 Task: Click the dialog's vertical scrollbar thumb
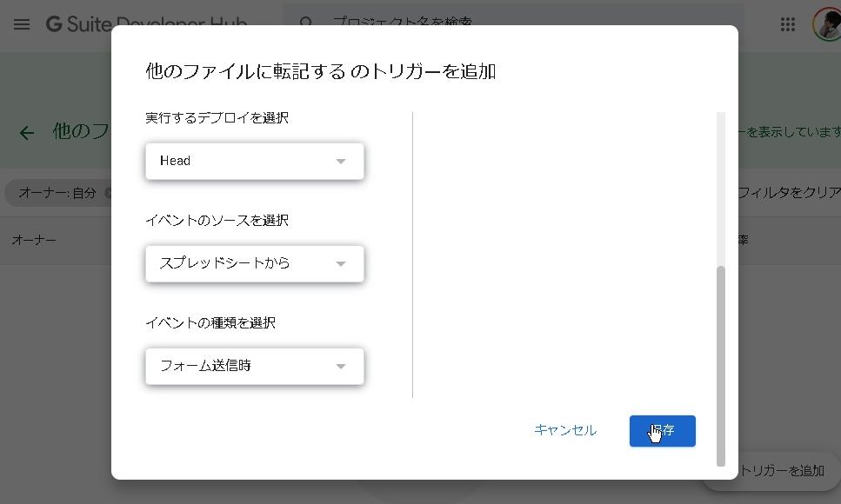pyautogui.click(x=720, y=365)
